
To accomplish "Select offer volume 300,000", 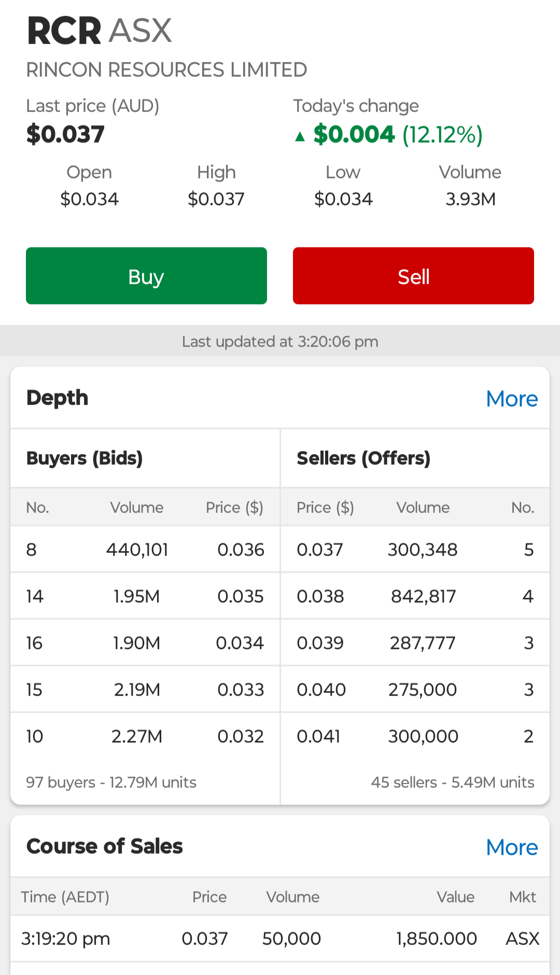I will (423, 736).
